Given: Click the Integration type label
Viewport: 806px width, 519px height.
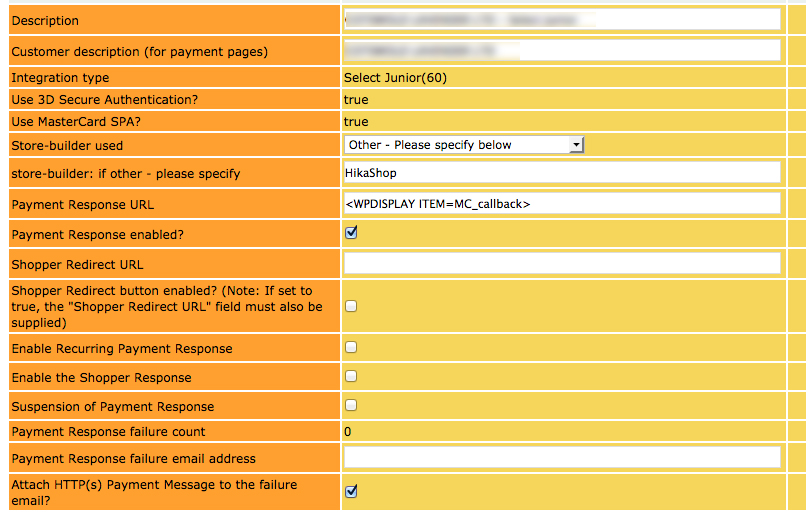Looking at the screenshot, I should tap(60, 78).
